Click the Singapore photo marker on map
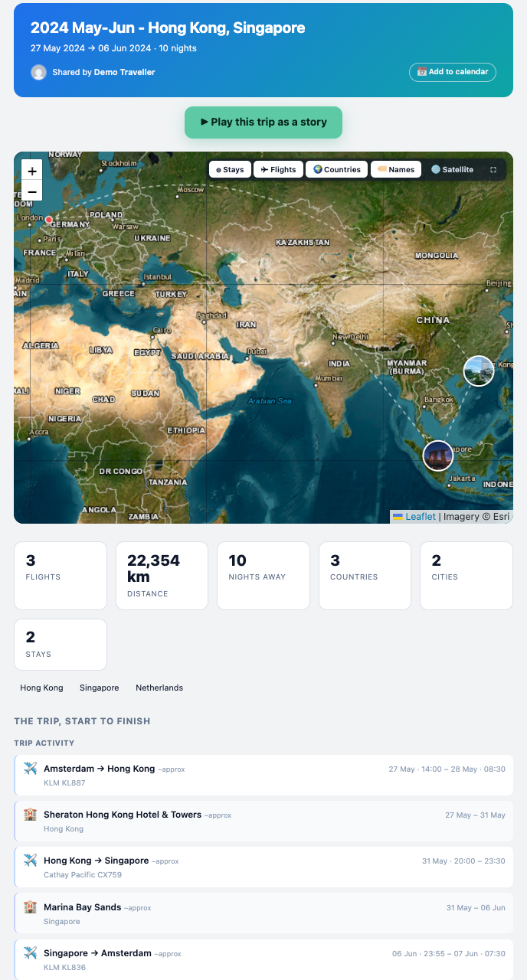The image size is (527, 980). point(438,456)
